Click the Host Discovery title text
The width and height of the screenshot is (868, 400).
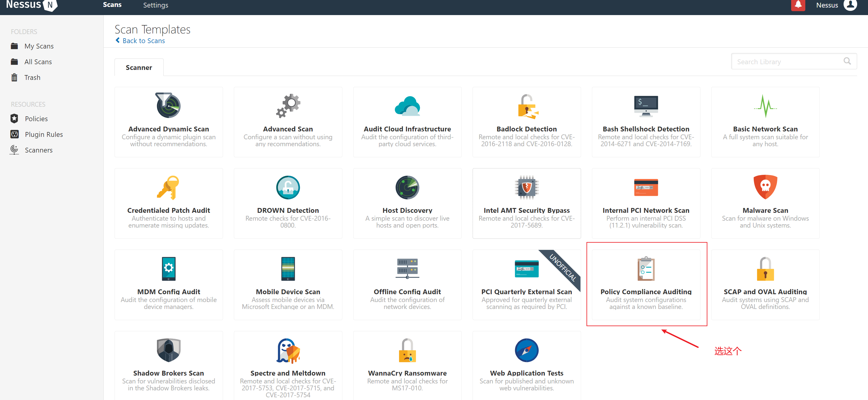pos(407,210)
